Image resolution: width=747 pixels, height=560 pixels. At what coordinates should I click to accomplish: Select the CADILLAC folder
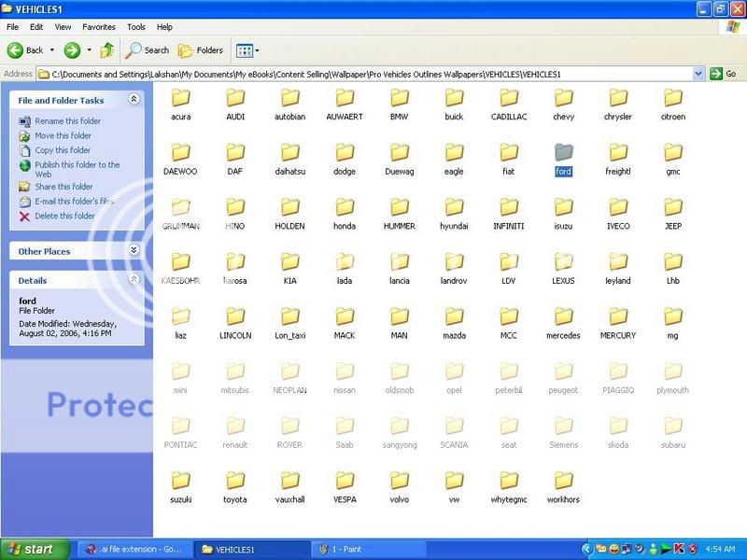coord(509,105)
